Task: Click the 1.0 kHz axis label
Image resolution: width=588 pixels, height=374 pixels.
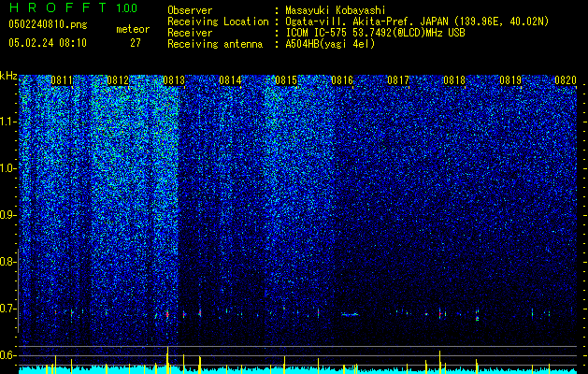Action: [x=8, y=168]
